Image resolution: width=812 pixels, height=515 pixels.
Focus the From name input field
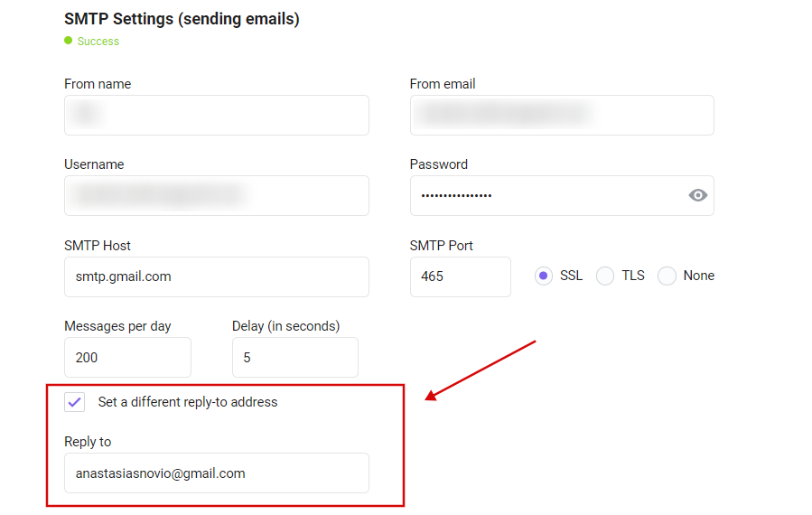click(x=217, y=115)
